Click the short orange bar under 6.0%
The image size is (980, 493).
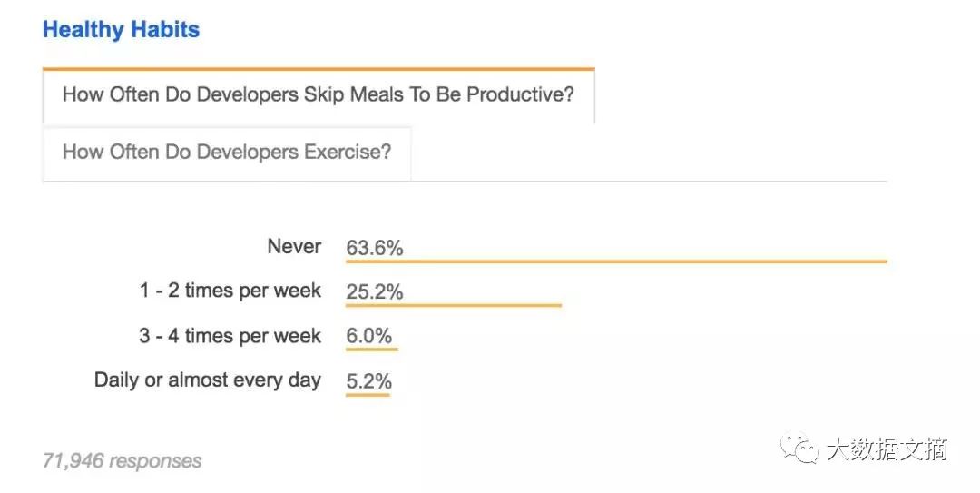click(371, 350)
